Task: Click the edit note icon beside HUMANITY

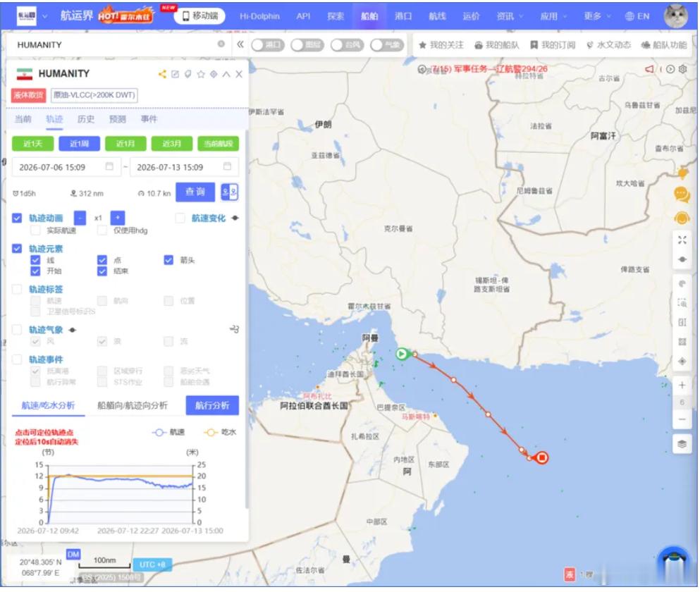Action: pos(175,74)
